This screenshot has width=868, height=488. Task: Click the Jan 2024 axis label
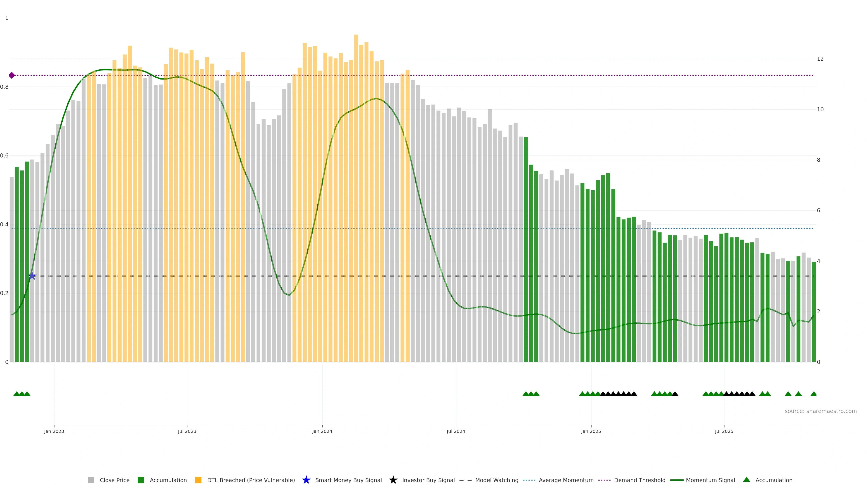click(x=322, y=431)
